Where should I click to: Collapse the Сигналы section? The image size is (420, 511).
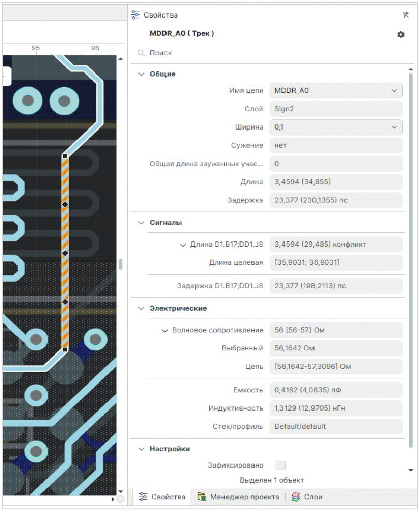coord(141,223)
